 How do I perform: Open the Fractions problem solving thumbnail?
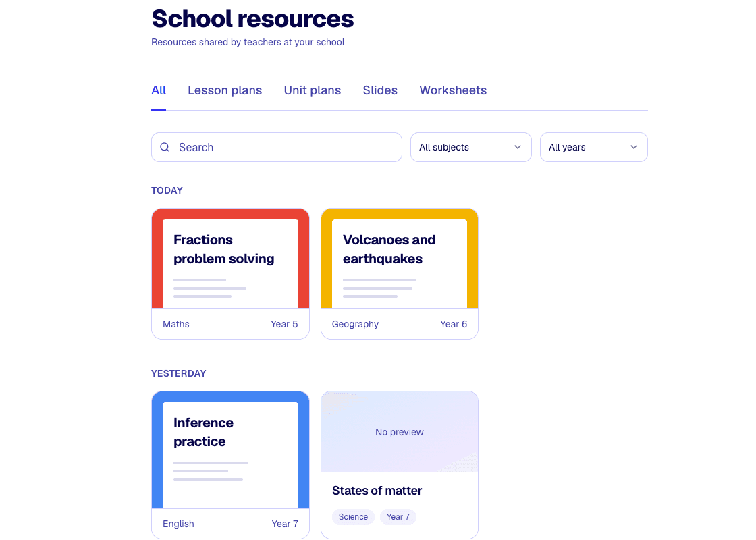point(230,259)
